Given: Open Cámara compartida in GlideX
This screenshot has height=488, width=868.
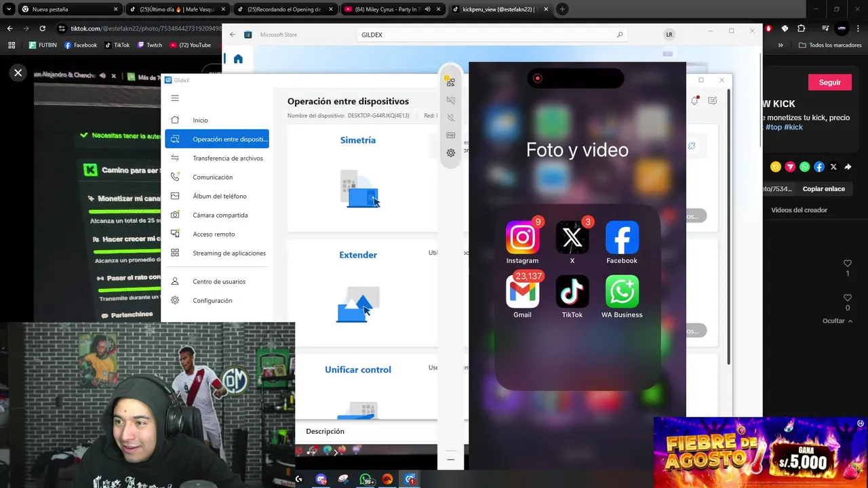Looking at the screenshot, I should click(217, 215).
